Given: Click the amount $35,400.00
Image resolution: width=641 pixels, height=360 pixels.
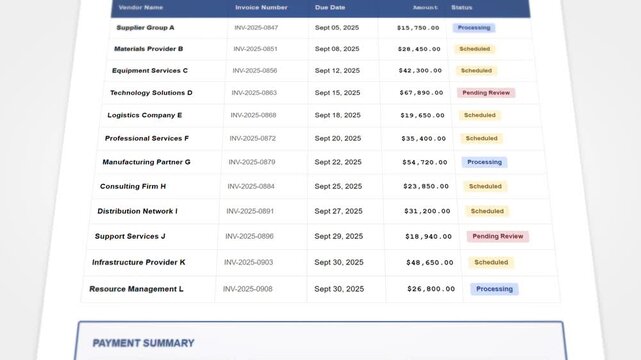Looking at the screenshot, I should 424,139.
